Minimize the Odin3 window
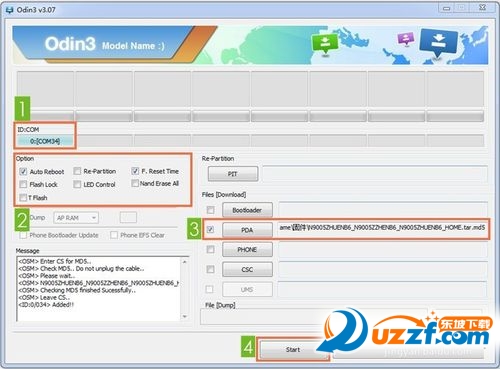The width and height of the screenshot is (500, 369). point(446,8)
